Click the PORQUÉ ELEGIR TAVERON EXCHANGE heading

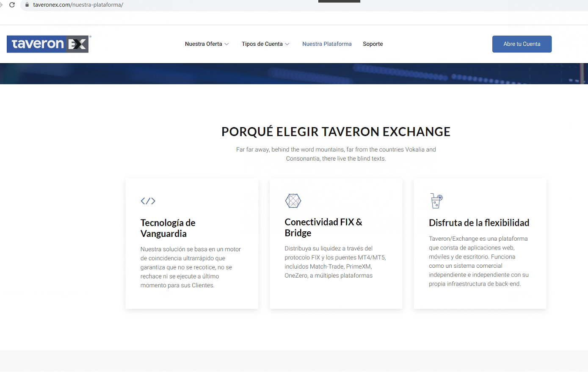point(336,132)
